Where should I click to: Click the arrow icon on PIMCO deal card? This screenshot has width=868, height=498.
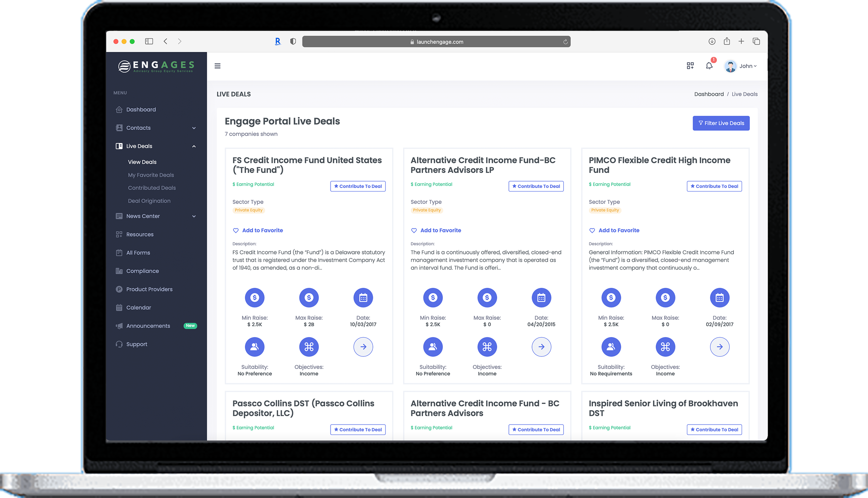(719, 347)
